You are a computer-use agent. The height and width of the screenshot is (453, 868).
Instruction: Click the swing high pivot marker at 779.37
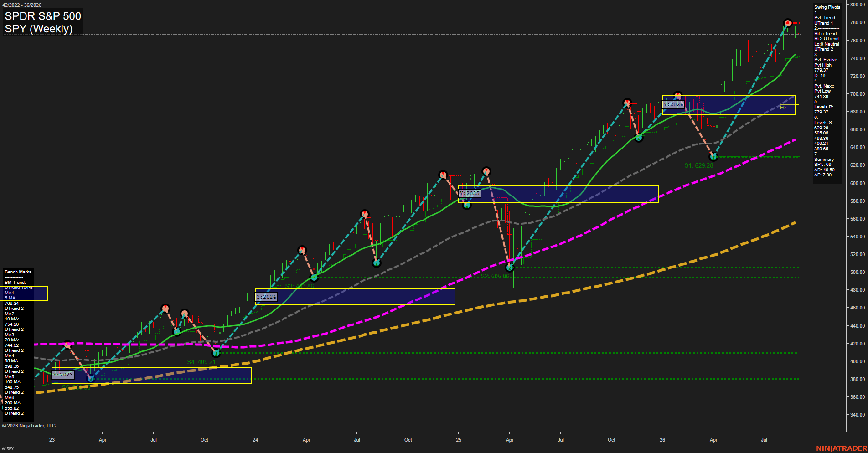click(x=787, y=23)
